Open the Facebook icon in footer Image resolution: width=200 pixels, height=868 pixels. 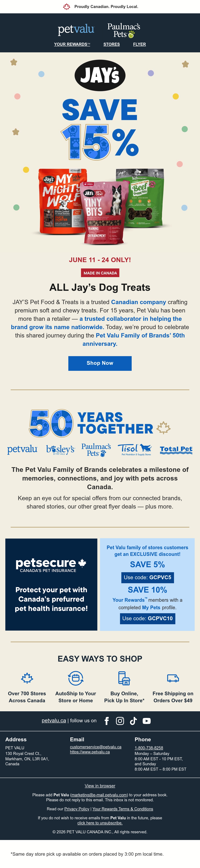tap(107, 721)
